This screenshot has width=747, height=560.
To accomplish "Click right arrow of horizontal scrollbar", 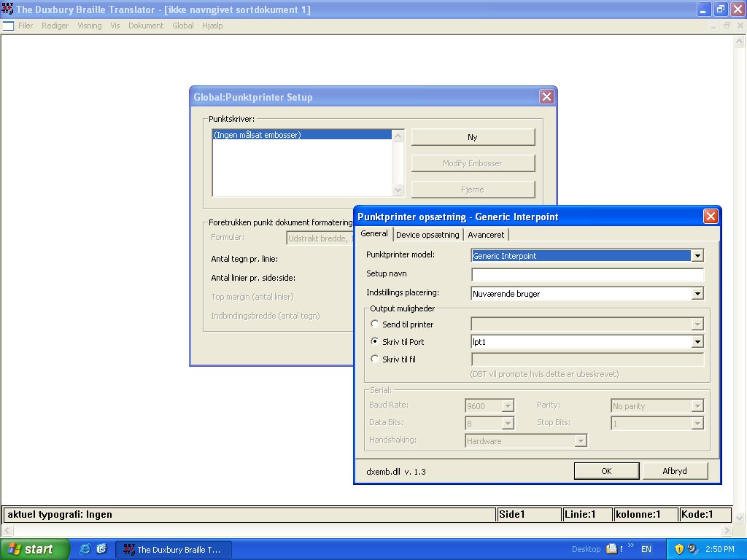I will coord(727,530).
